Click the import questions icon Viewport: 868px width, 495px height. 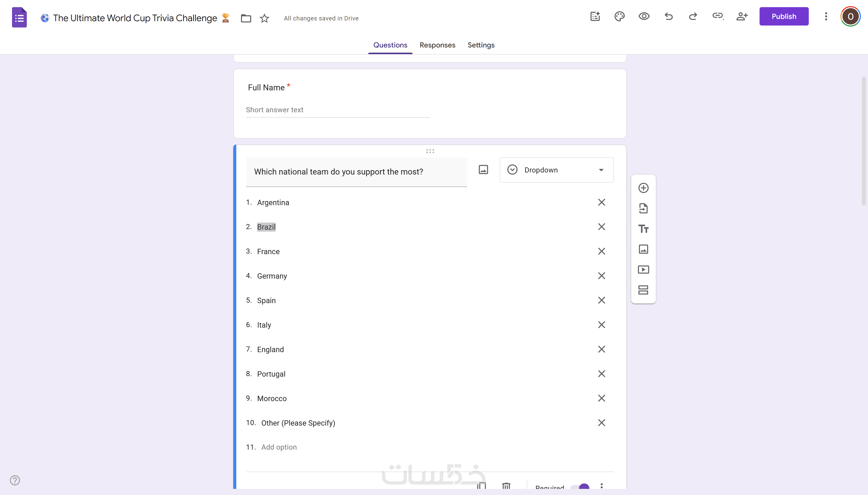coord(643,208)
